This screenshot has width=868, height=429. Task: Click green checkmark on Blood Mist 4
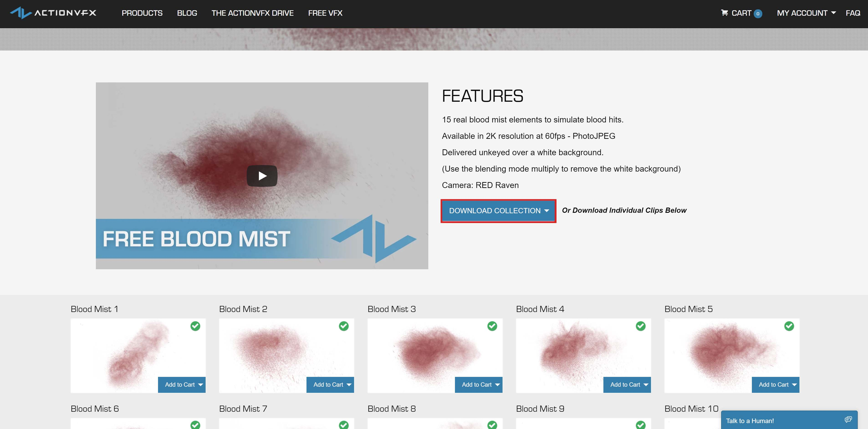pyautogui.click(x=641, y=326)
